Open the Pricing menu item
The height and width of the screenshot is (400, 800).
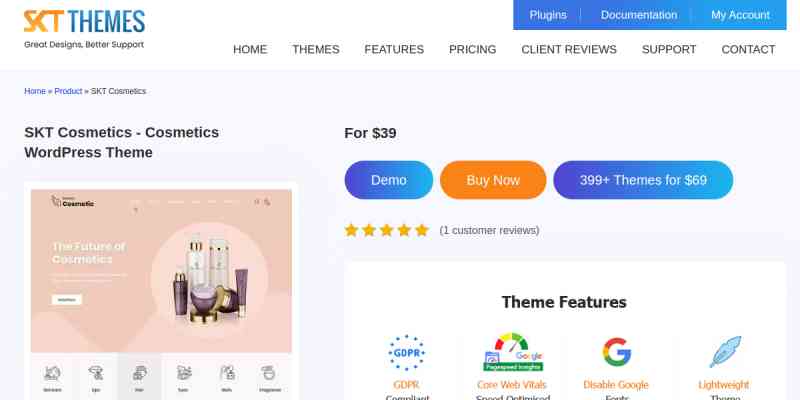[472, 49]
